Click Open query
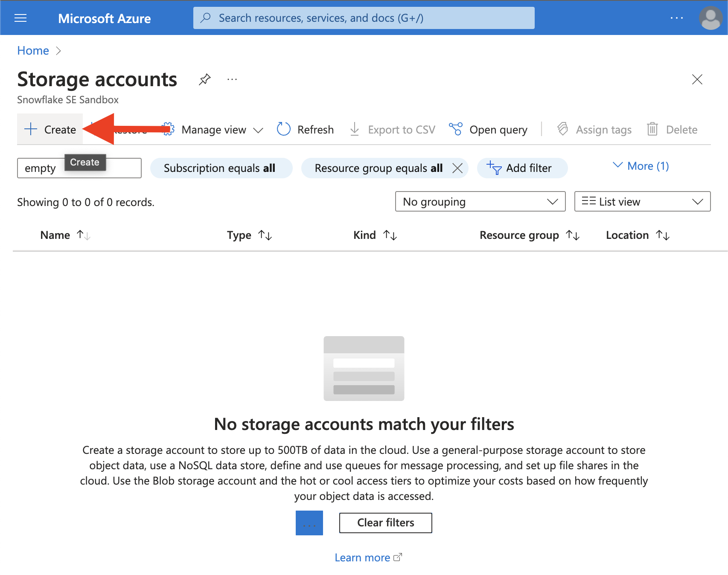Viewport: 728px width, 575px height. (488, 130)
